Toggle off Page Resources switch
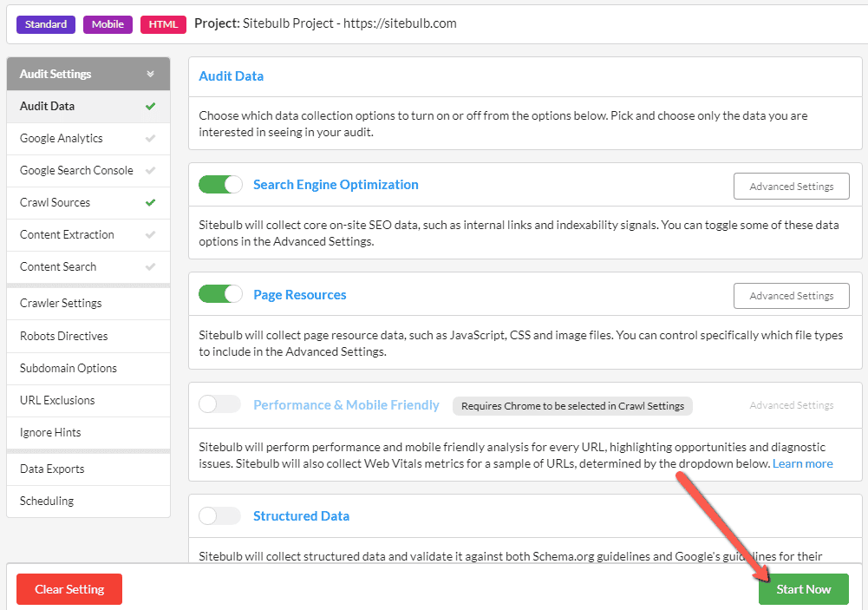This screenshot has width=868, height=610. (220, 294)
